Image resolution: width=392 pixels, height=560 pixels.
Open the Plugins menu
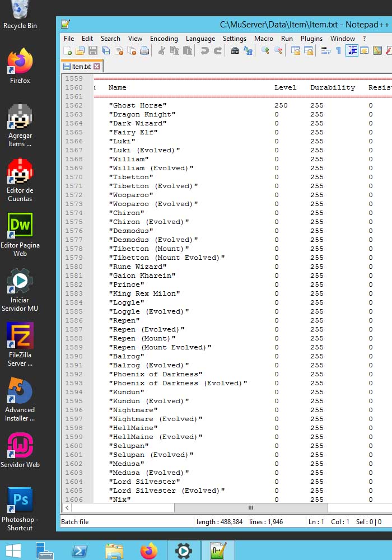point(311,39)
